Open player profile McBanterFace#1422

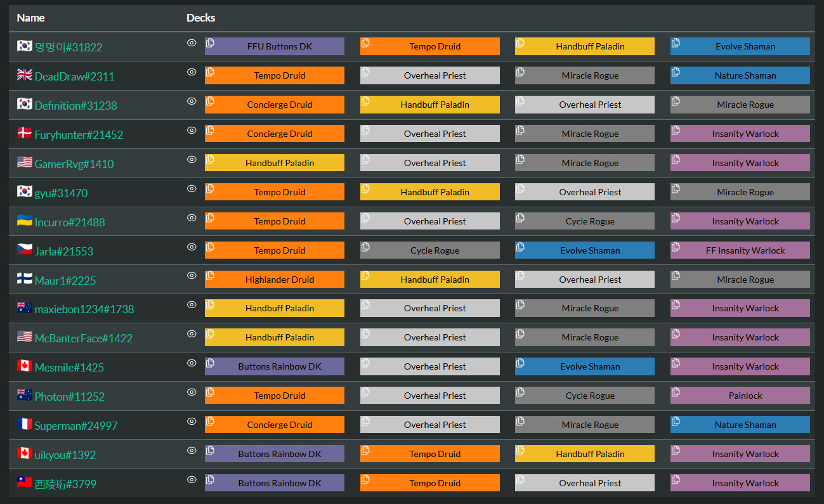83,339
